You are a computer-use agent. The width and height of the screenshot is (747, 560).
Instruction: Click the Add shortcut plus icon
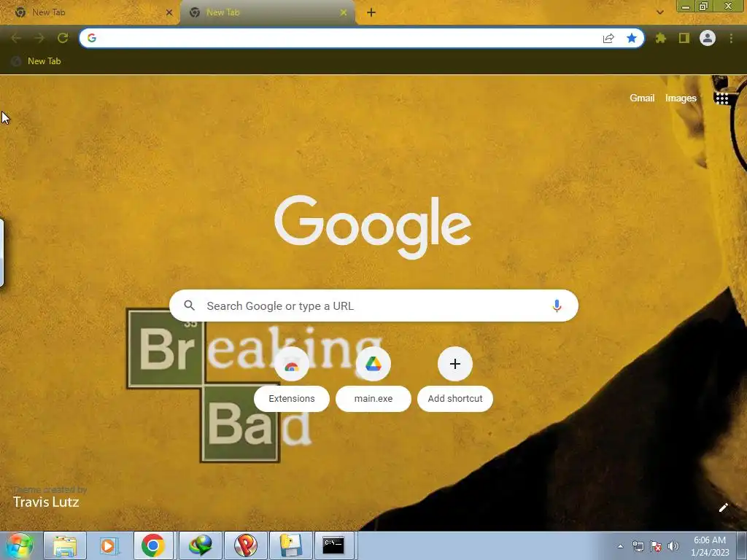455,365
